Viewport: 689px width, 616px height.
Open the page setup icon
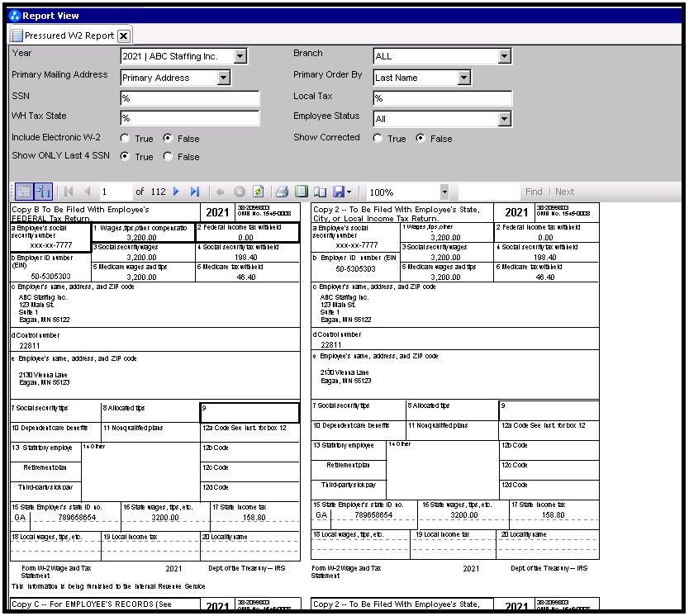tap(320, 192)
